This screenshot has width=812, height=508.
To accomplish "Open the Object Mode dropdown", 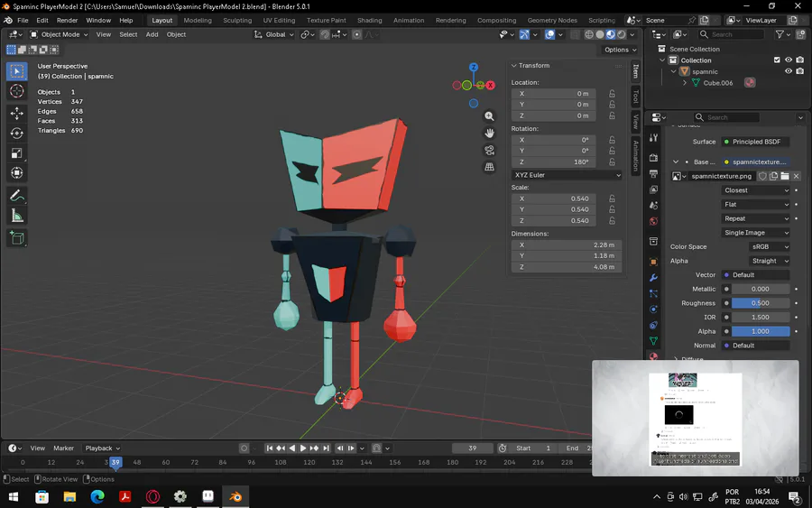I will coord(59,34).
